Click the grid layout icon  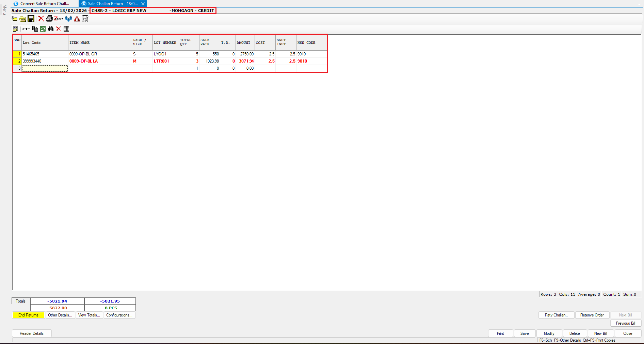[66, 29]
